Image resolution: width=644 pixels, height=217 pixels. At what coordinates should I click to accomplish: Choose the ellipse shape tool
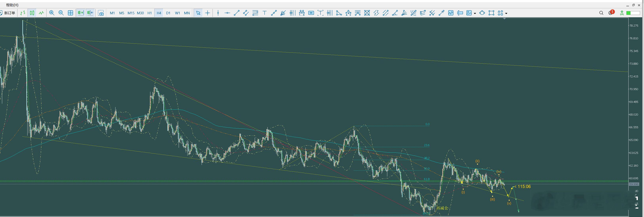pyautogui.click(x=482, y=13)
